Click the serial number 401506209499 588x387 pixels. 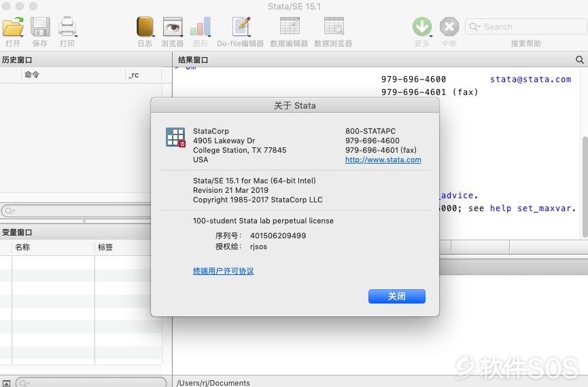(x=278, y=236)
